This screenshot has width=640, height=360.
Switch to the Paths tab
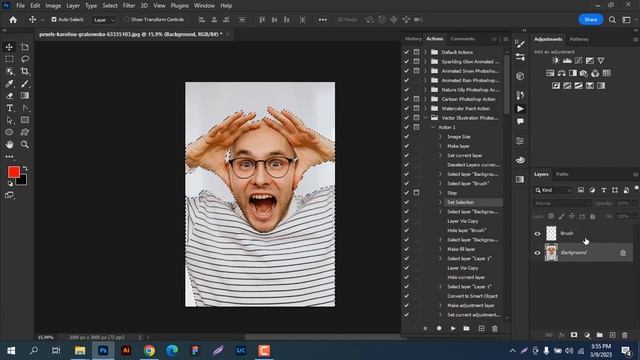coord(562,174)
